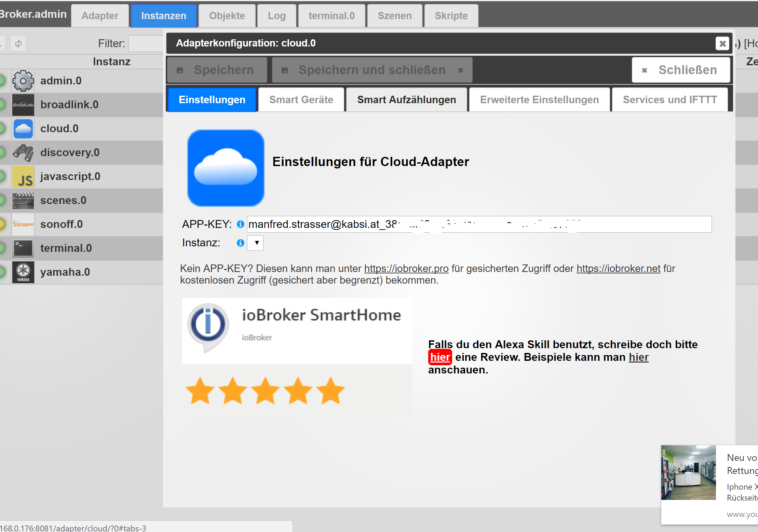758x532 pixels.
Task: Click the discovery.0 binoculars icon
Action: pos(23,153)
